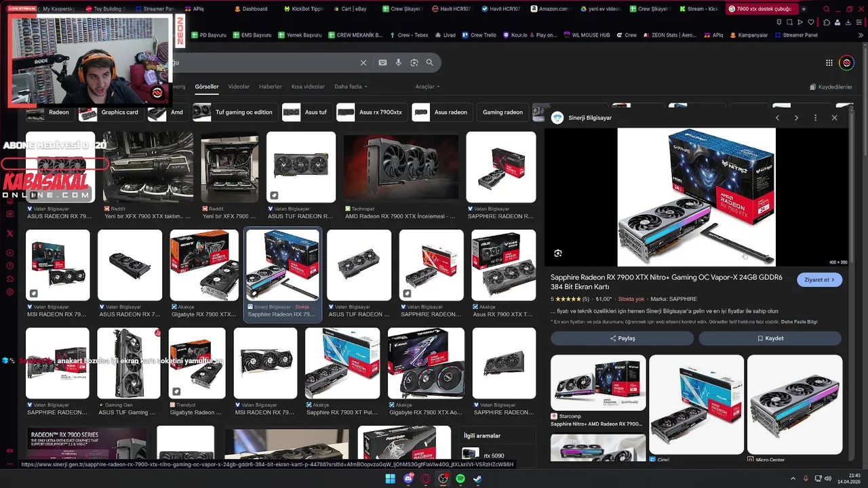Click inside the Google search input
The image size is (868, 488).
[x=264, y=62]
